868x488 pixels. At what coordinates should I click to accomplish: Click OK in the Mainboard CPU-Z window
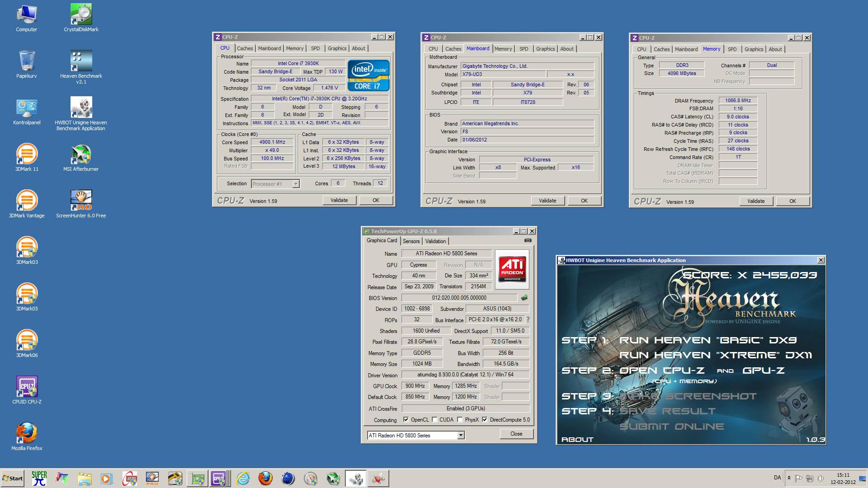tap(584, 201)
